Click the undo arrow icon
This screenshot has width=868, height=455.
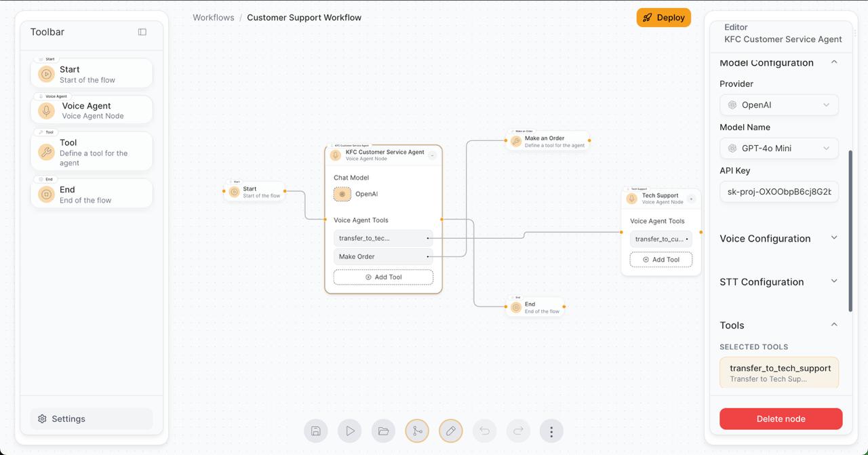[x=484, y=431]
